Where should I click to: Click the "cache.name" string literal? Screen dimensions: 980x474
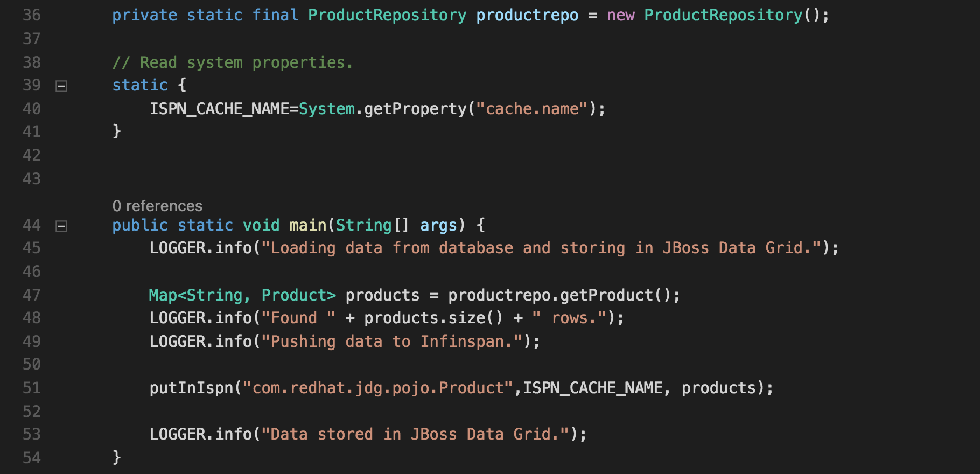click(532, 109)
